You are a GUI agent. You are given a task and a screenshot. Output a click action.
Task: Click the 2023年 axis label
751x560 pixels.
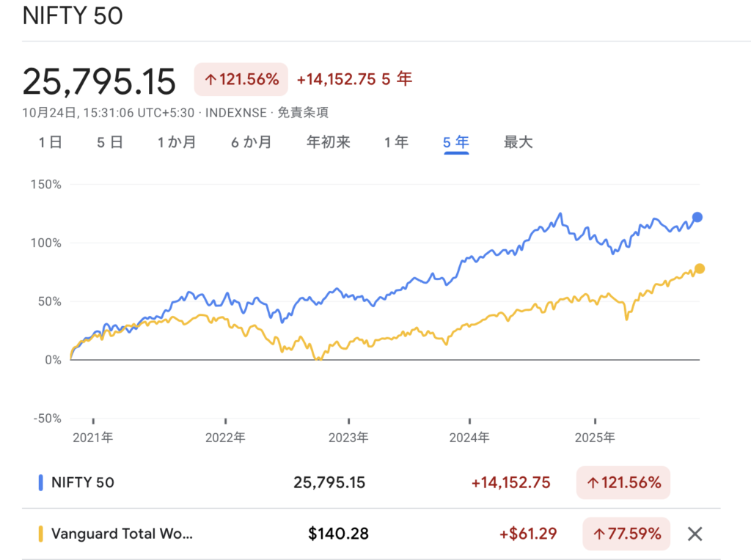click(348, 438)
